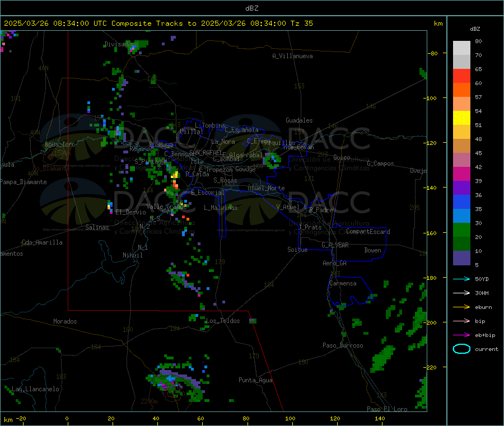Pick the brown 45-48 dBZ swatch
Image resolution: width=504 pixels, height=426 pixels.
(461, 146)
